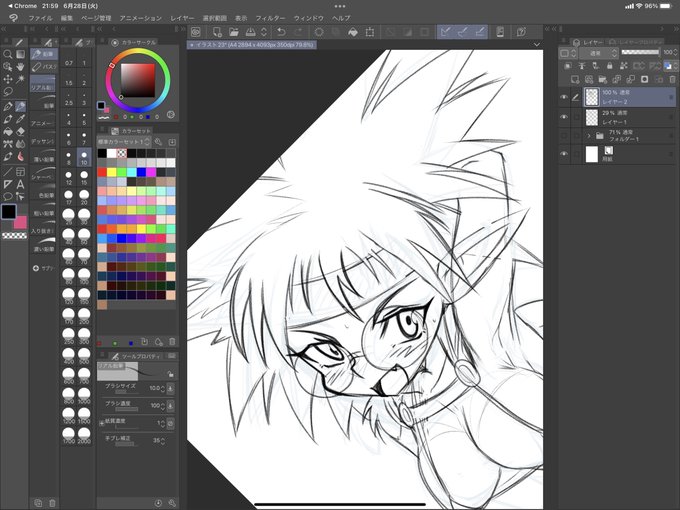
Task: Expand the 紙質濃度 plus expander
Action: coord(101,422)
